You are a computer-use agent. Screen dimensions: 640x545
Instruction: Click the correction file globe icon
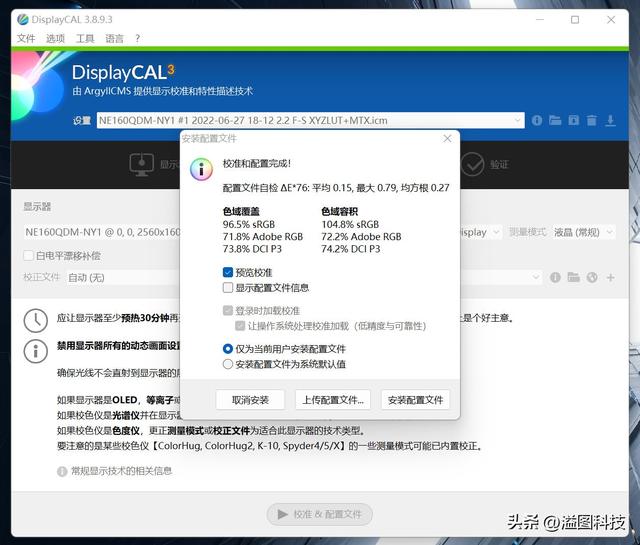(592, 278)
